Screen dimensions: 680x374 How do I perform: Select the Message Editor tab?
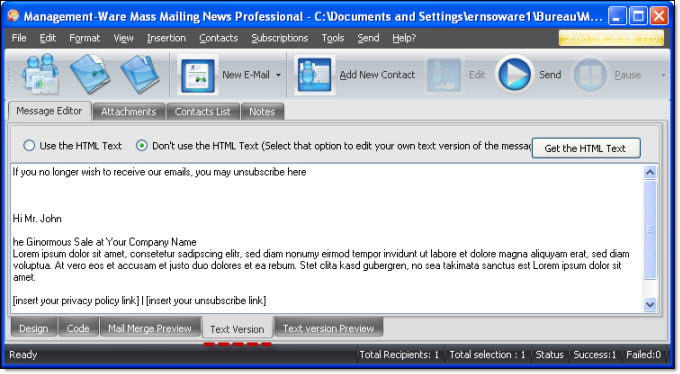(49, 111)
